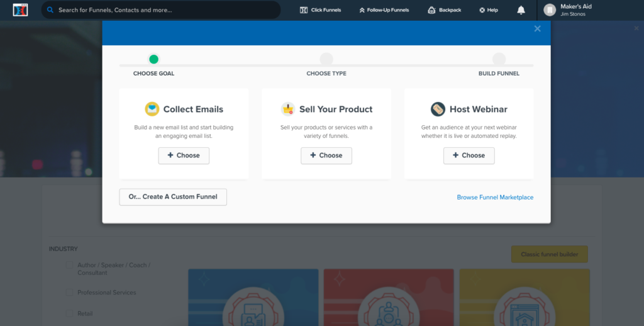Open the Backpack menu
The width and height of the screenshot is (644, 326).
[445, 10]
